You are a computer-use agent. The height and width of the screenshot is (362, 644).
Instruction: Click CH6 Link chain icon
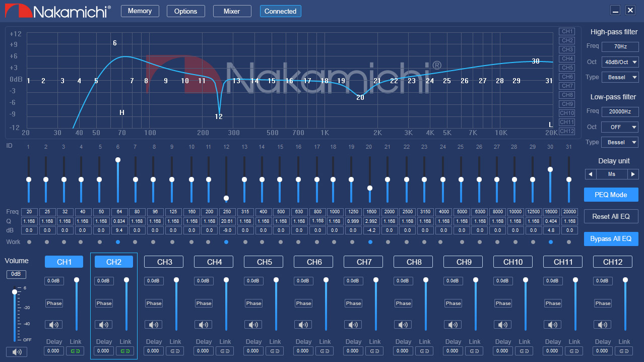[x=325, y=351]
